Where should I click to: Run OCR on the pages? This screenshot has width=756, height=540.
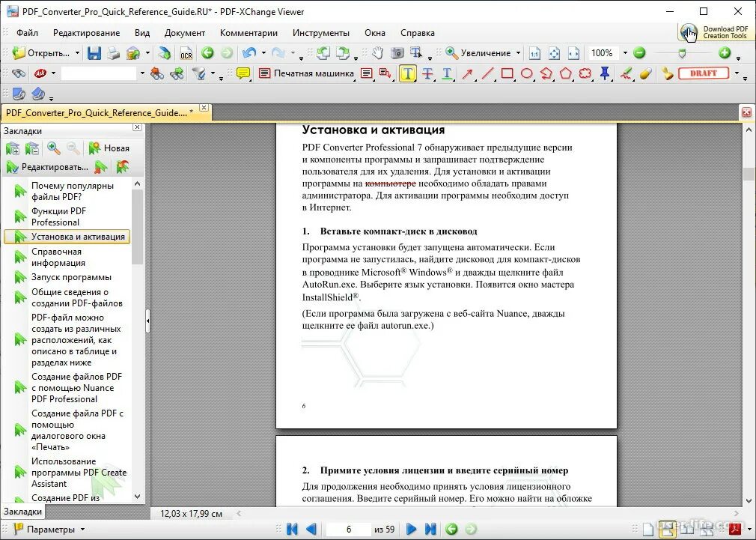click(186, 53)
